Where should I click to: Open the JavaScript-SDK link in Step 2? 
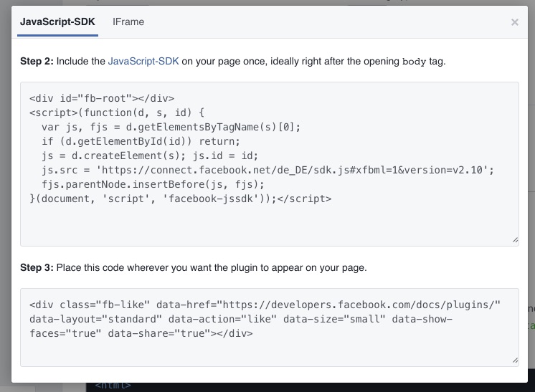143,62
